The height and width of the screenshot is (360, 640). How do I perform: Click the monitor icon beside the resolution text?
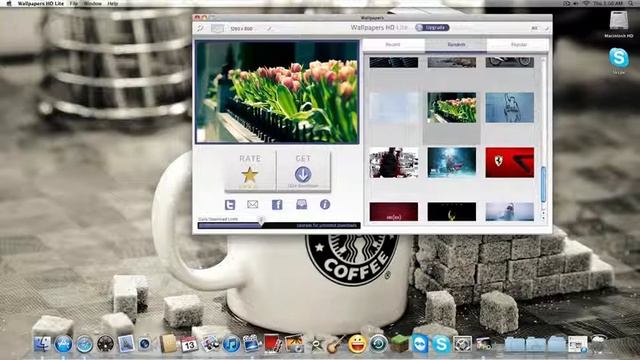pyautogui.click(x=217, y=28)
